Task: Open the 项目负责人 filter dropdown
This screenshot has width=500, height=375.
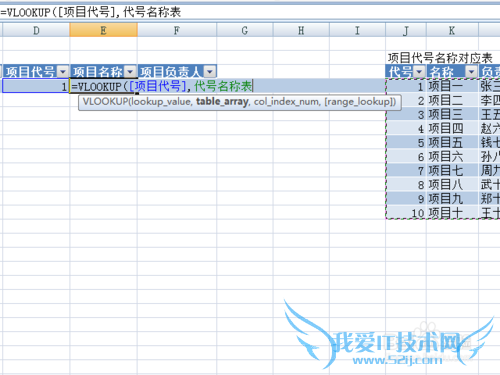Action: [210, 71]
